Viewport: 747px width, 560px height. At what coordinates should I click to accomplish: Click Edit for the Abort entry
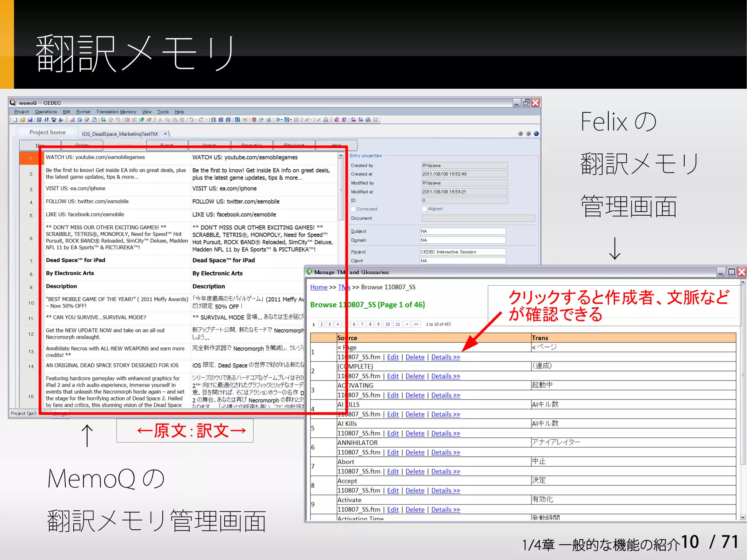392,471
